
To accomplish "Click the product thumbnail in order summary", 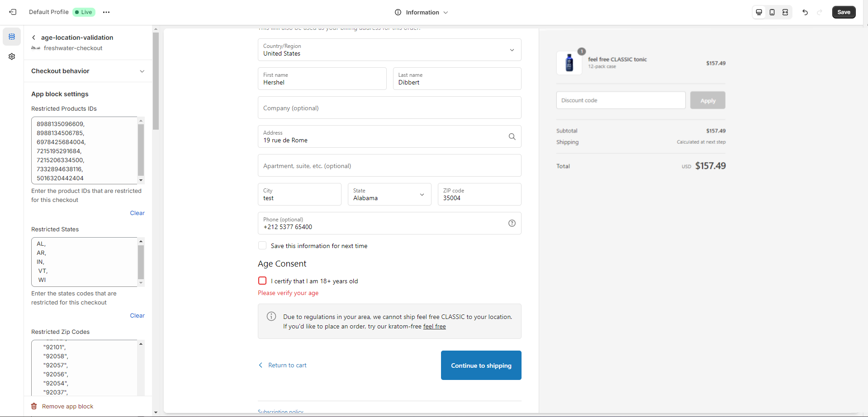I will pyautogui.click(x=569, y=63).
